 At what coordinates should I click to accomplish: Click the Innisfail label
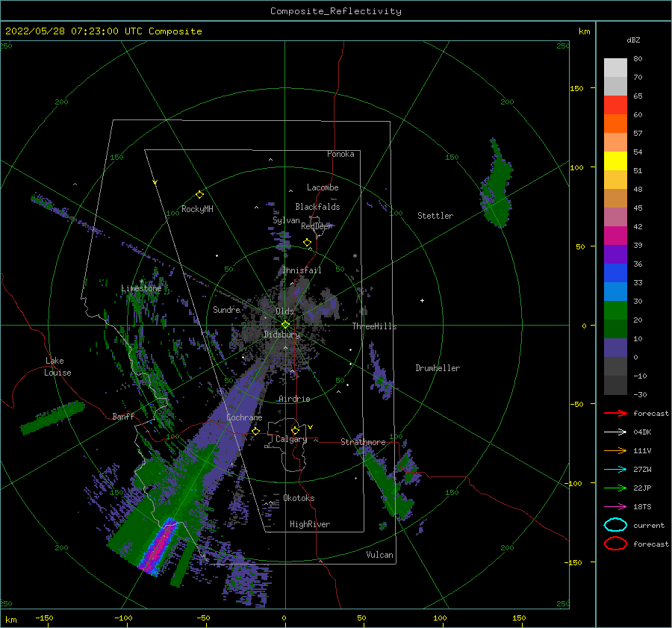point(302,270)
